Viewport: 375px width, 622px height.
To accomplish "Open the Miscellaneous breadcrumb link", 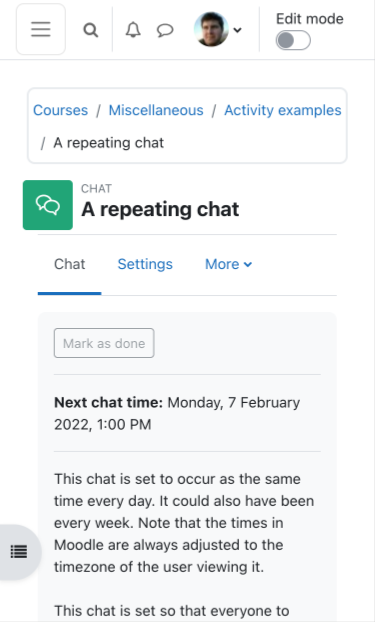I will click(x=156, y=110).
